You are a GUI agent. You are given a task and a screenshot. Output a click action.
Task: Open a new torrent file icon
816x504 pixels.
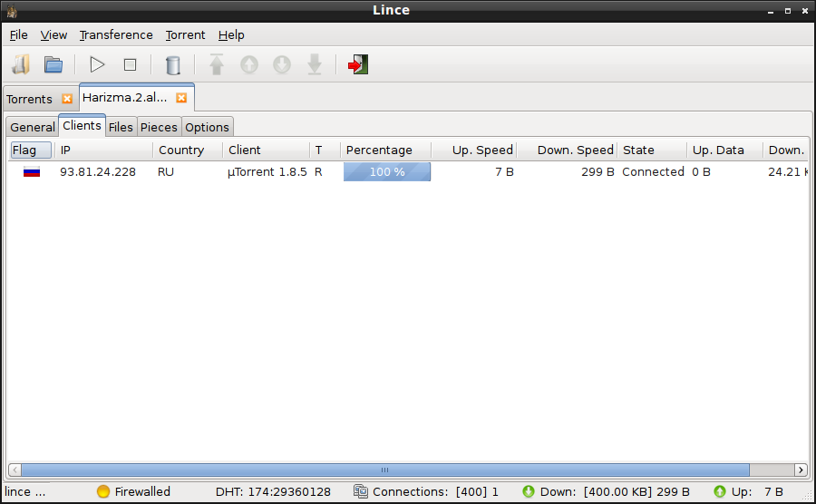click(21, 64)
